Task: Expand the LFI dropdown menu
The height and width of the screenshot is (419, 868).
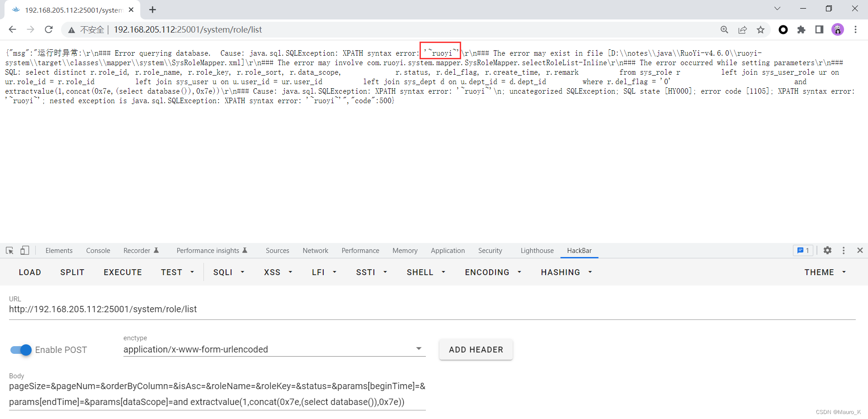Action: click(324, 272)
